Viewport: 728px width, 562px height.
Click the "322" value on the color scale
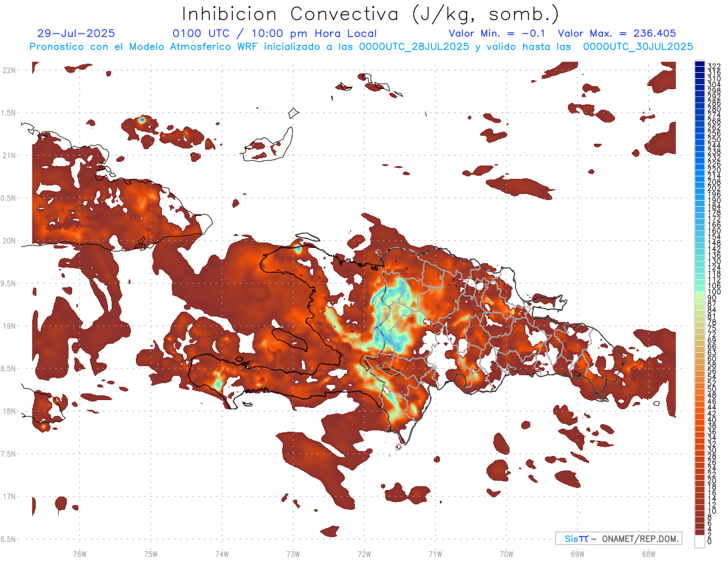pos(714,66)
